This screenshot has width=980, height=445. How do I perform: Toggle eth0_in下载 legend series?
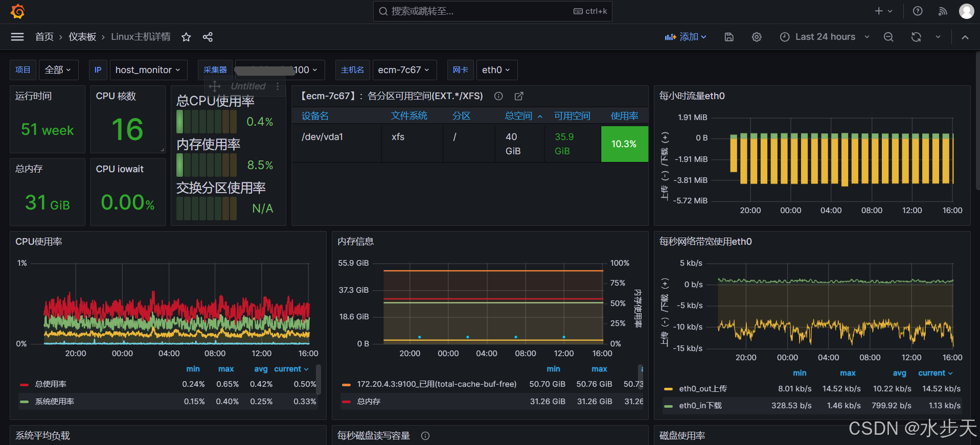700,406
